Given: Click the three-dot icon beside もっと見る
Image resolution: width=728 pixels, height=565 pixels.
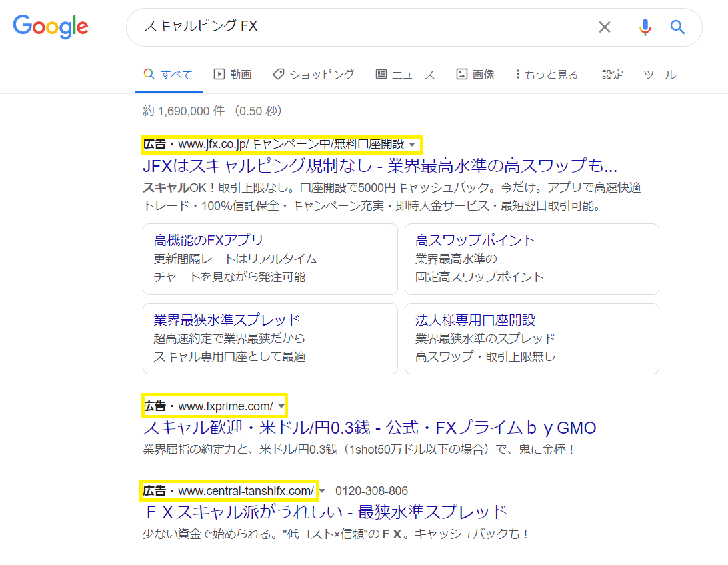Looking at the screenshot, I should [518, 74].
